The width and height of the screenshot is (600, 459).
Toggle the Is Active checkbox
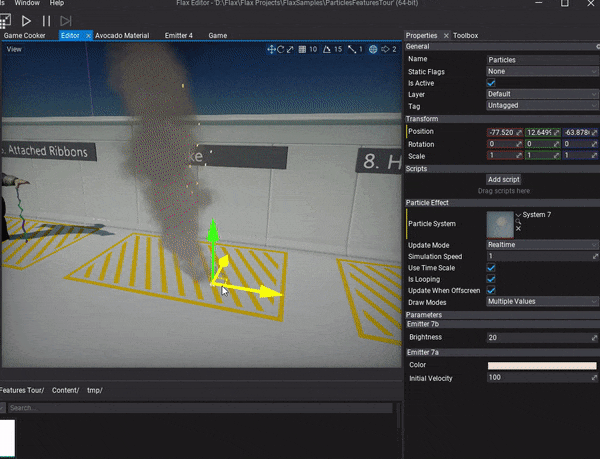coord(491,83)
